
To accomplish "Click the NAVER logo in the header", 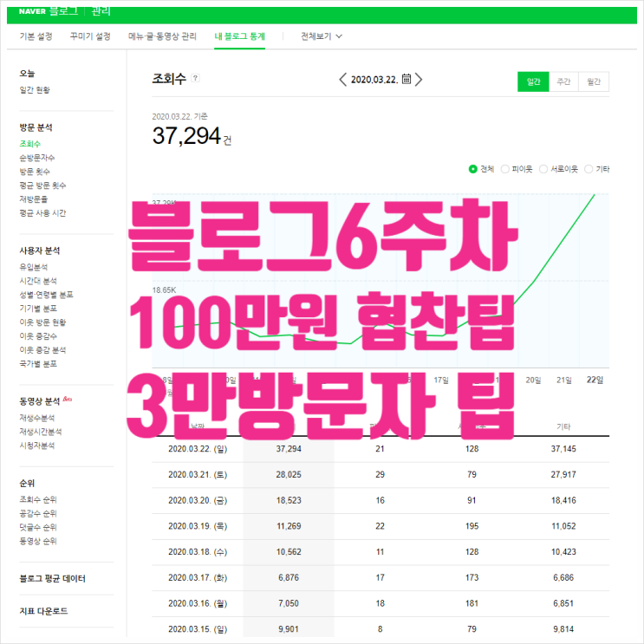I will pos(32,11).
